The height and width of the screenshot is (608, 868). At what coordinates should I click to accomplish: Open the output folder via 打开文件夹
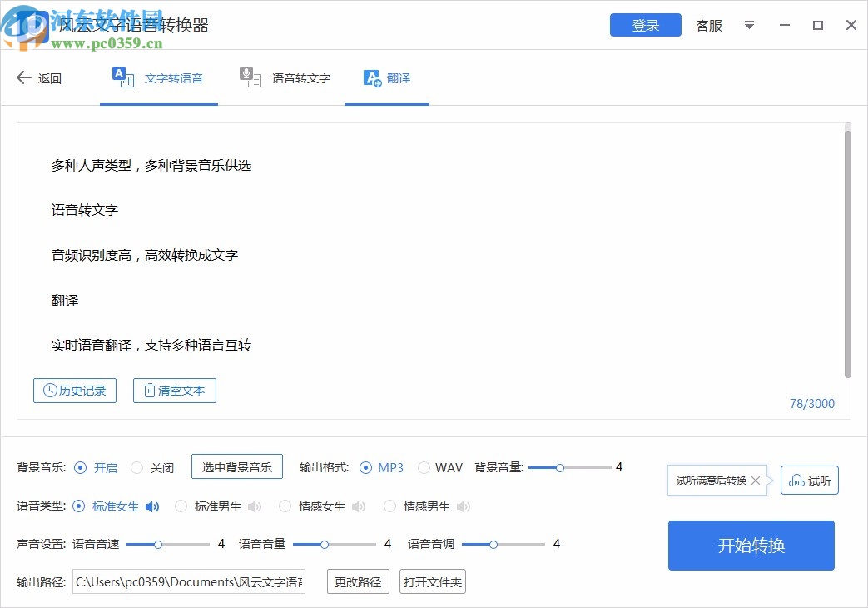(432, 581)
